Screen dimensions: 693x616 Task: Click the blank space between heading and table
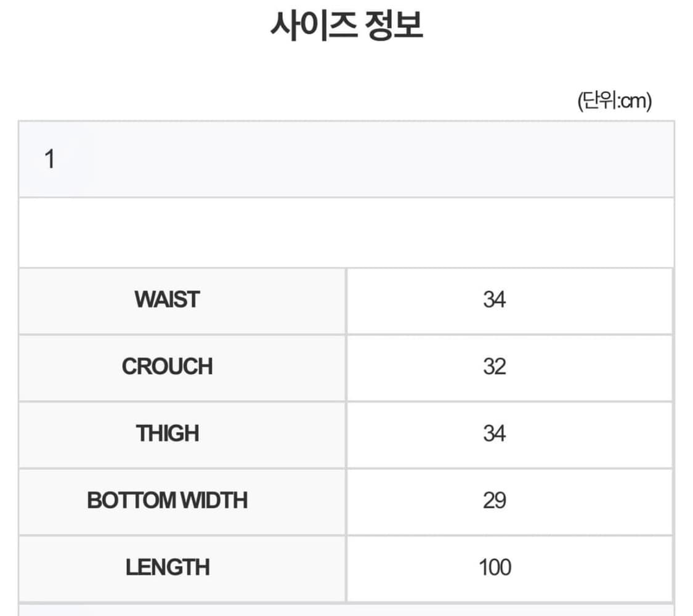[308, 80]
